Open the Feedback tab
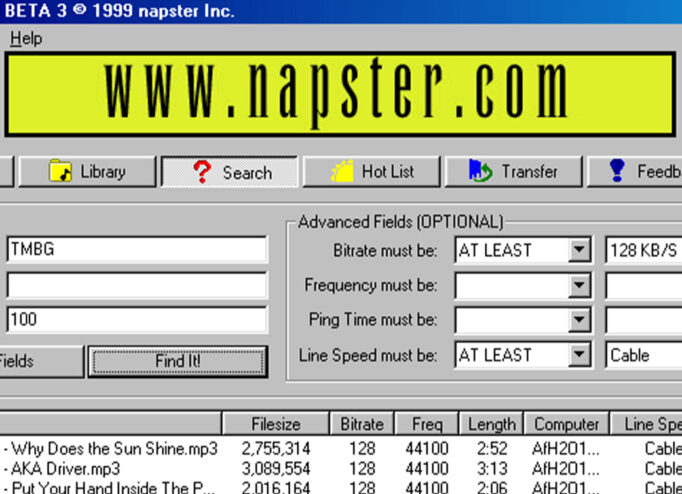 pyautogui.click(x=635, y=172)
